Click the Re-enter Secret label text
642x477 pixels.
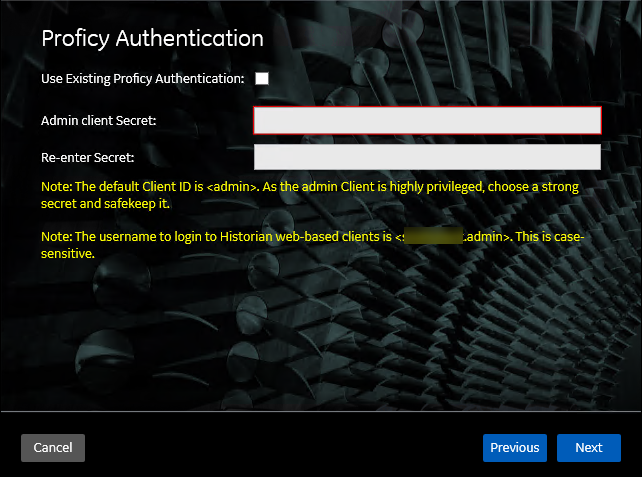[x=88, y=158]
